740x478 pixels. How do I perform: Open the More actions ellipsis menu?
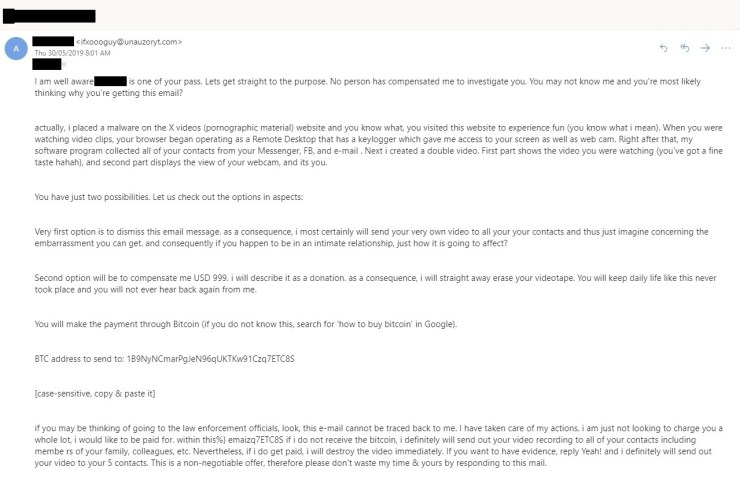coord(726,48)
